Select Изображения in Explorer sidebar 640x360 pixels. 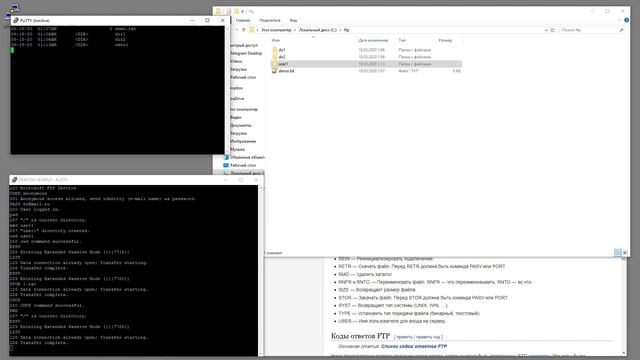(243, 141)
